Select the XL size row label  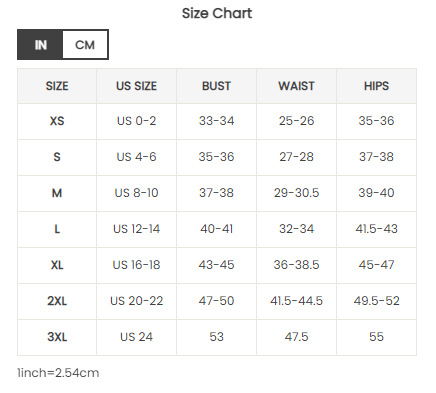57,265
